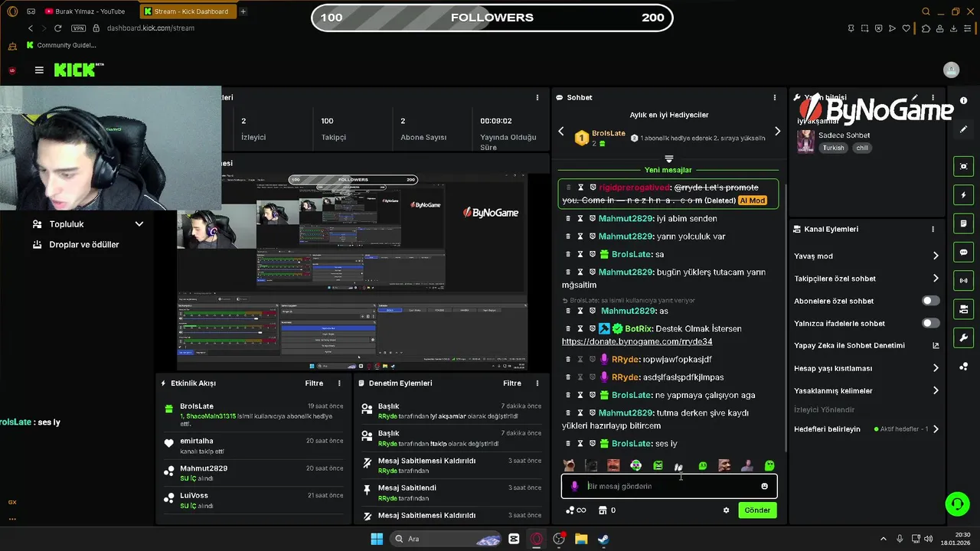Go back using browser back arrow
This screenshot has width=980, height=551.
click(x=31, y=28)
